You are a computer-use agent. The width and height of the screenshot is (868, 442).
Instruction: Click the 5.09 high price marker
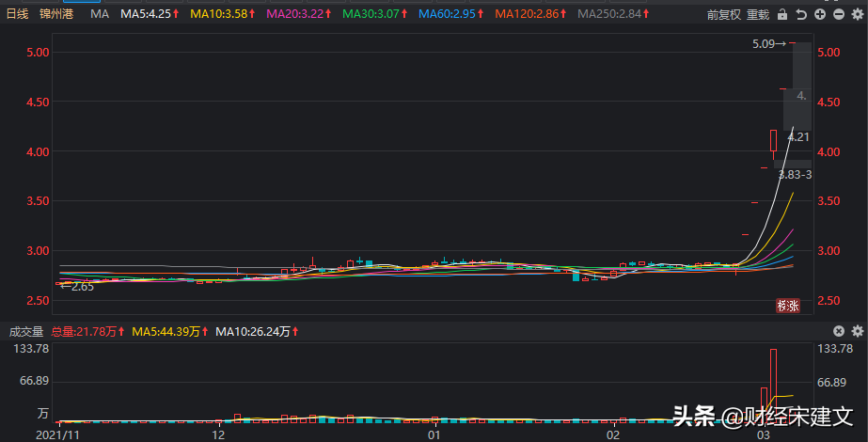tap(769, 44)
